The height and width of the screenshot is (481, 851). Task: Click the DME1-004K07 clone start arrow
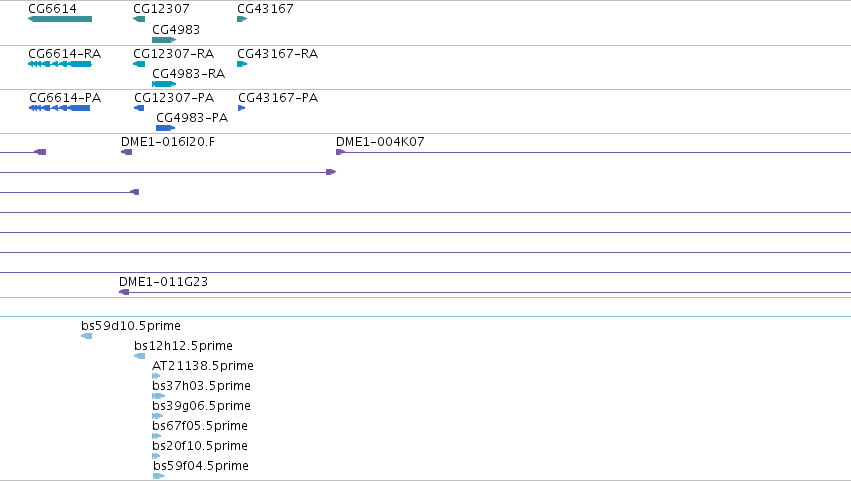(340, 152)
